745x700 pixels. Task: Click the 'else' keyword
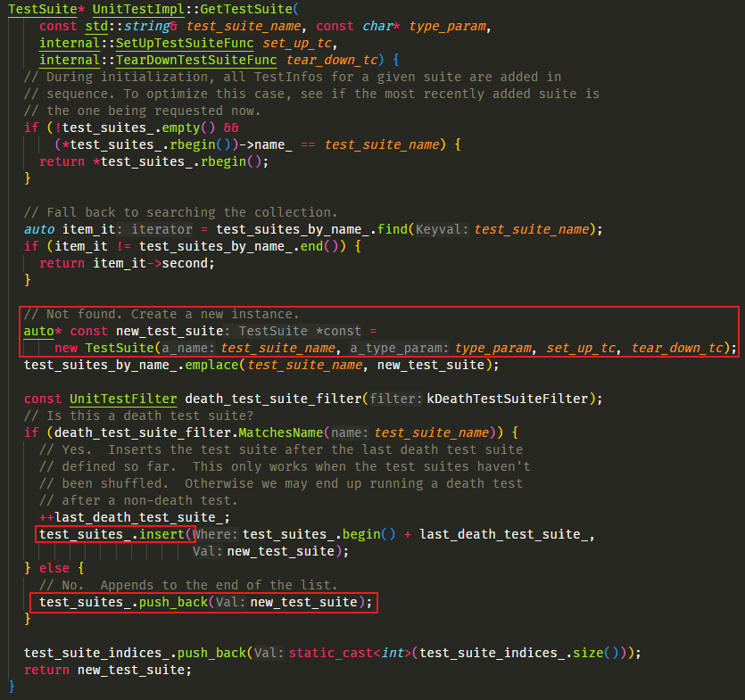(54, 568)
